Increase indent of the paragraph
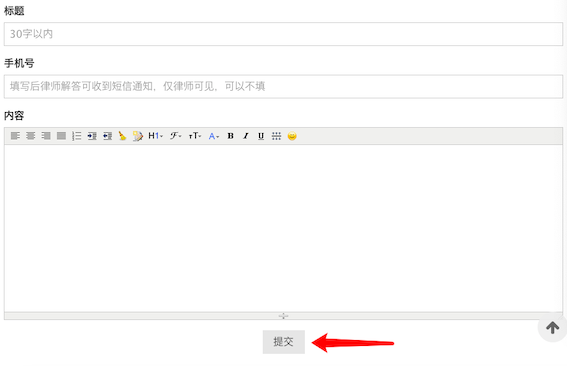The width and height of the screenshot is (567, 366). (x=92, y=136)
